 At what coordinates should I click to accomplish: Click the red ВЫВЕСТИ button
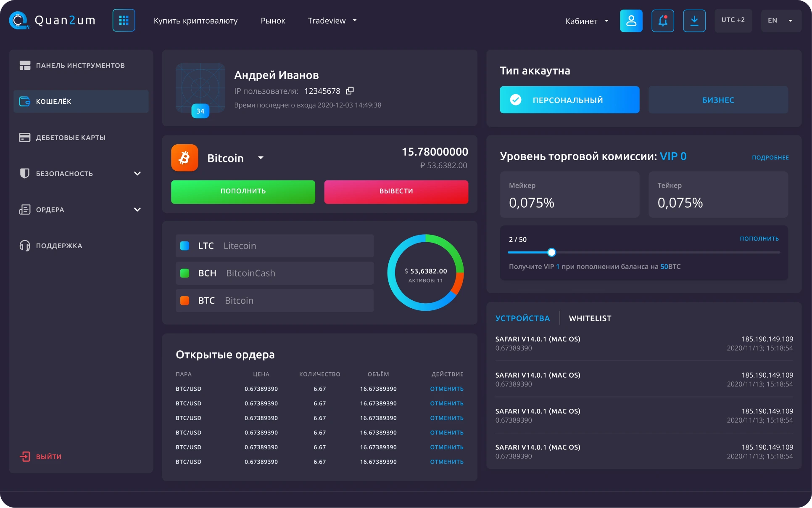[396, 192]
